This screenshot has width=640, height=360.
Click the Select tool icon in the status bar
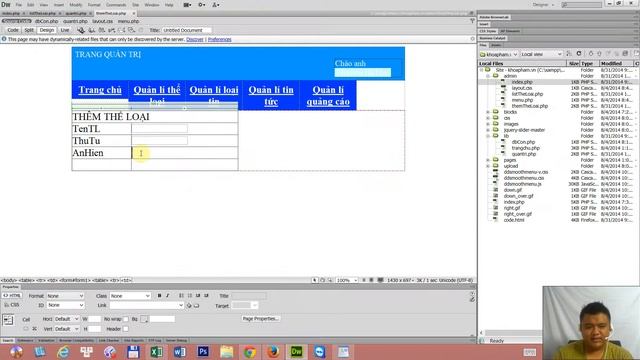tap(314, 280)
